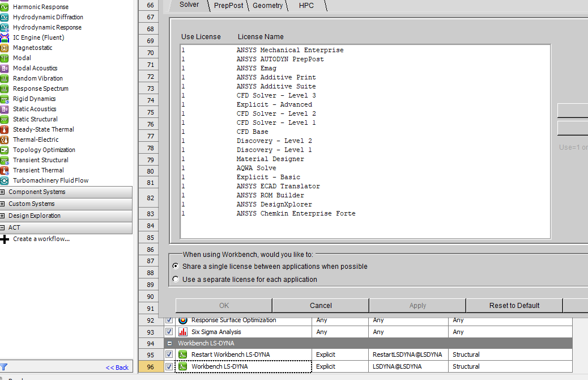The image size is (588, 380).
Task: Expand the Component Systems section
Action: tap(2, 192)
